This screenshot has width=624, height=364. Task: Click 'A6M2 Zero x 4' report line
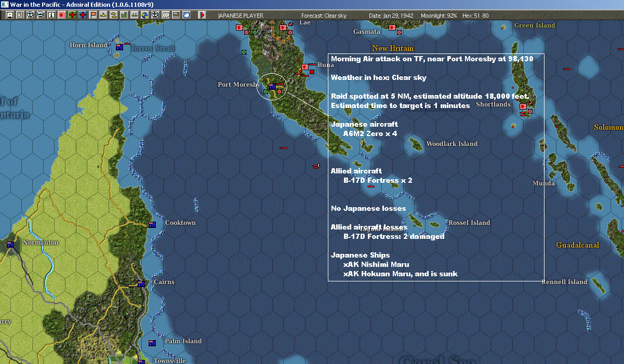370,133
